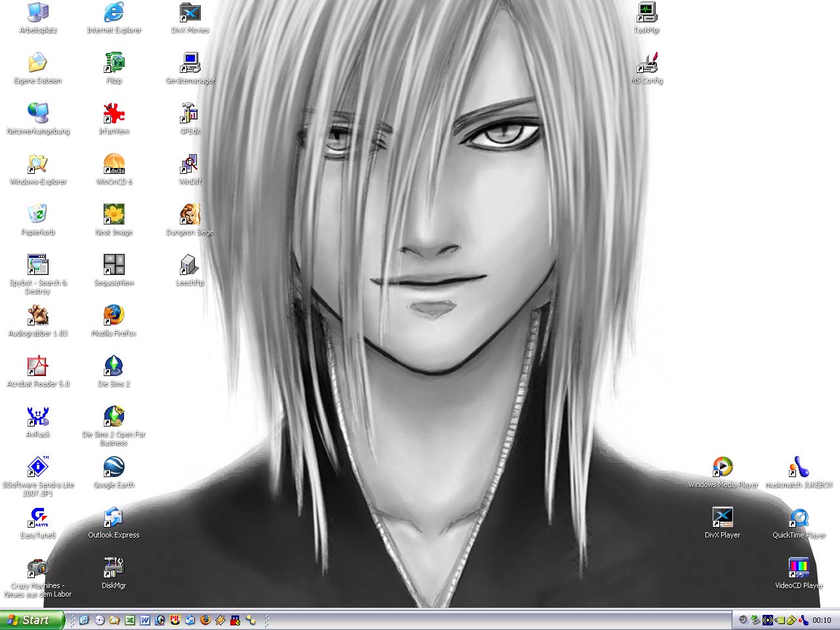Click the AvRack desktop icon
Image resolution: width=840 pixels, height=630 pixels.
pyautogui.click(x=38, y=422)
